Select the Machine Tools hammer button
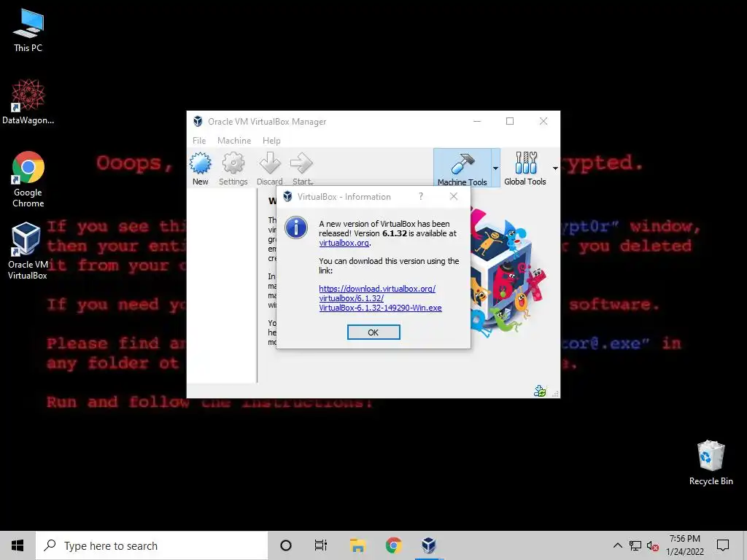Viewport: 747px width, 560px height. click(x=462, y=168)
